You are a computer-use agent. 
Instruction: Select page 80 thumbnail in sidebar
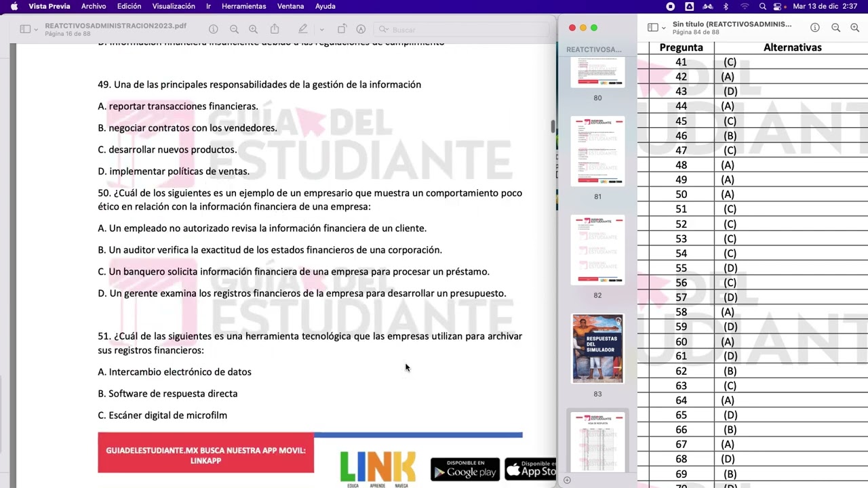click(x=597, y=72)
